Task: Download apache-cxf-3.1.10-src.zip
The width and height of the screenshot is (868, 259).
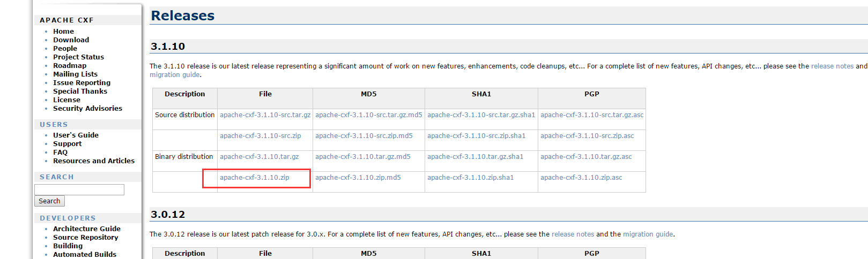Action: (260, 136)
